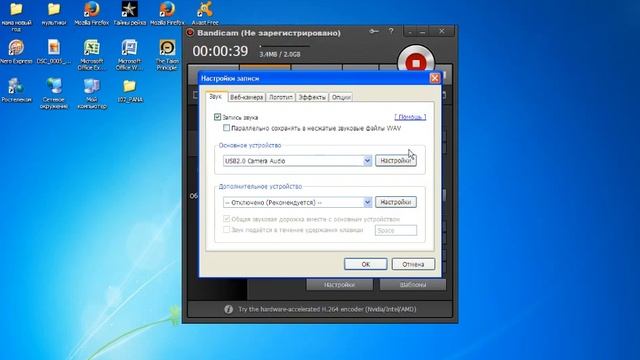This screenshot has width=640, height=360.
Task: Switch to the Логотип tab
Action: pos(280,97)
